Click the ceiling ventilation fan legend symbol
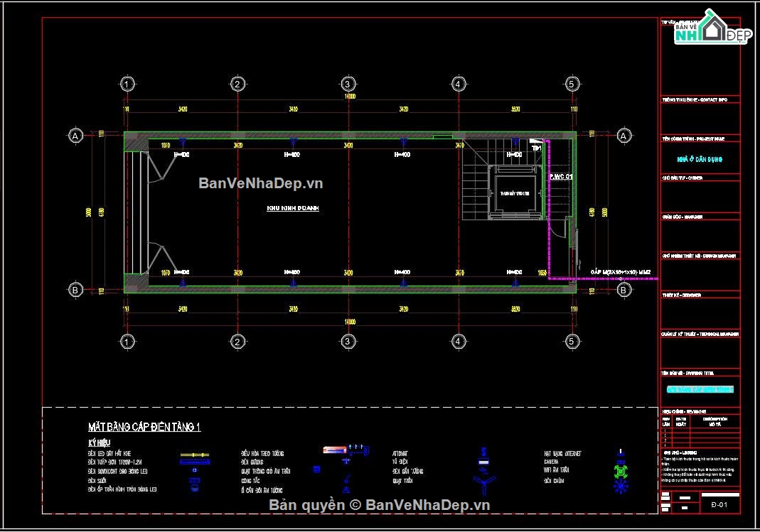Screen dimensions: 760x532 pos(316,469)
